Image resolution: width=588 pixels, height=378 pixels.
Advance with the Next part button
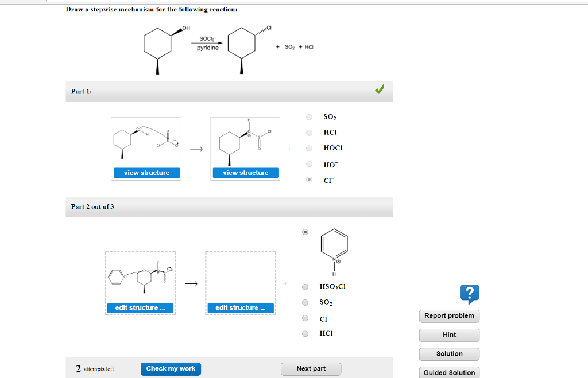click(x=311, y=369)
